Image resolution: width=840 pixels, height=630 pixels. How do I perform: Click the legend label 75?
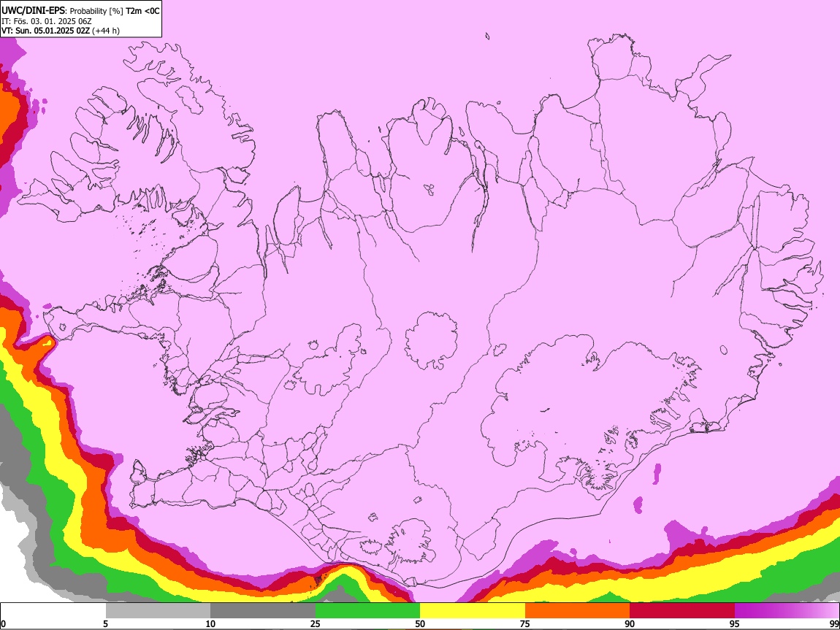click(x=525, y=624)
